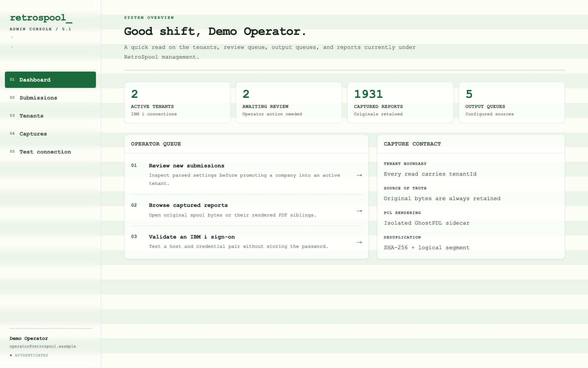The height and width of the screenshot is (368, 588).
Task: Click the Operator Queue step number 02
Action: tap(134, 205)
